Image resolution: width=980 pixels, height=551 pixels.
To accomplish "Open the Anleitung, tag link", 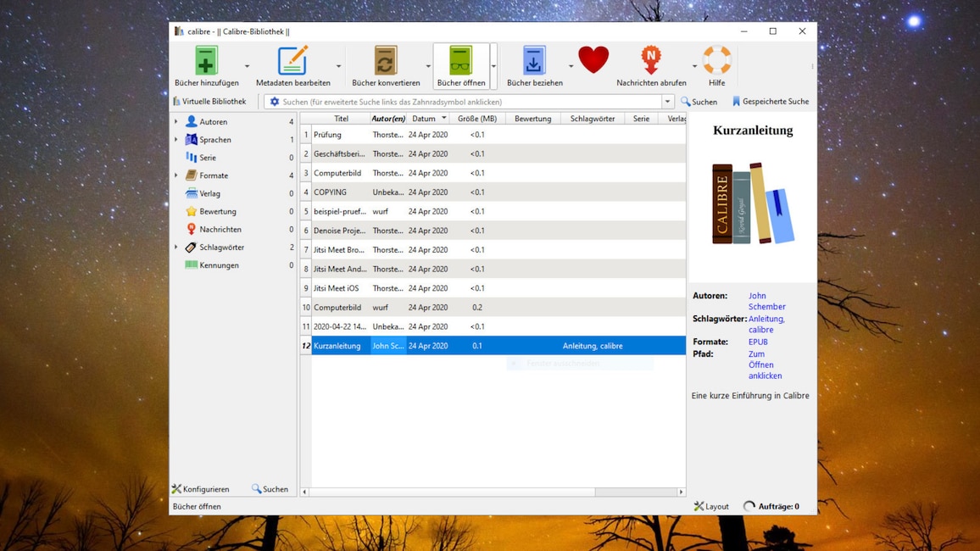I will point(766,319).
